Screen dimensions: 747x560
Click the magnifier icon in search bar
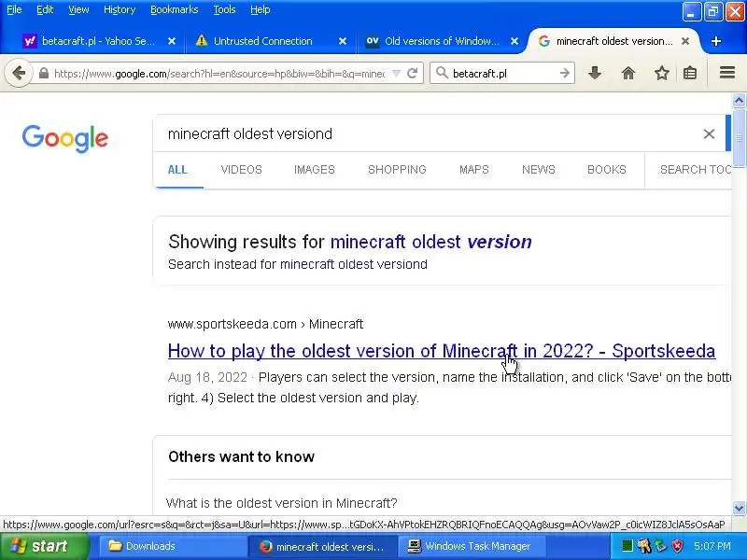click(x=442, y=73)
